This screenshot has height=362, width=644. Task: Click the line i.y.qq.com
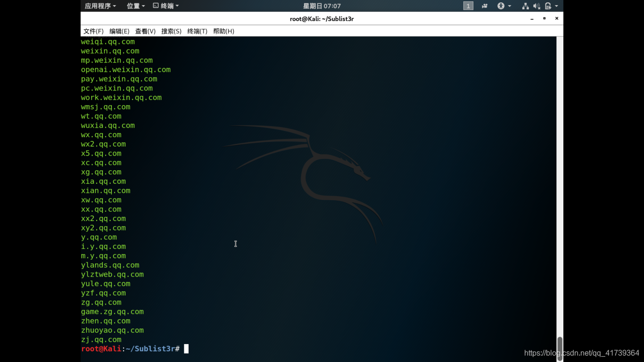[x=103, y=247]
